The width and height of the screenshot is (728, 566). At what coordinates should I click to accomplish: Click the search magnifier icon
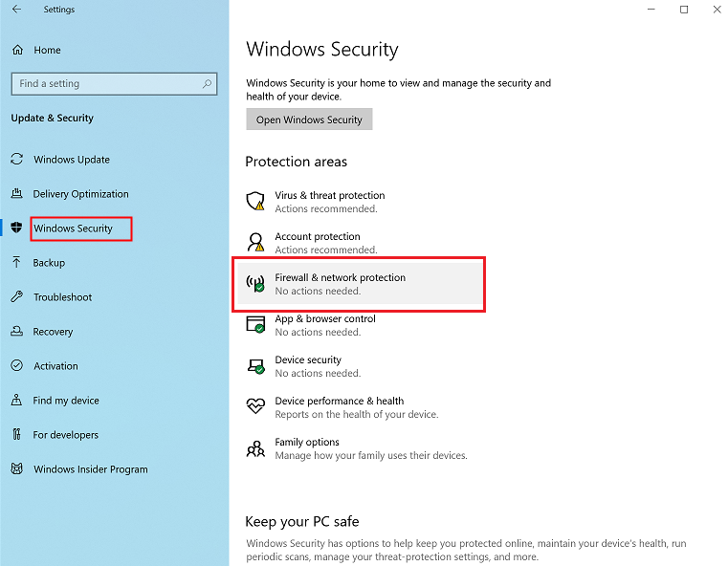207,84
